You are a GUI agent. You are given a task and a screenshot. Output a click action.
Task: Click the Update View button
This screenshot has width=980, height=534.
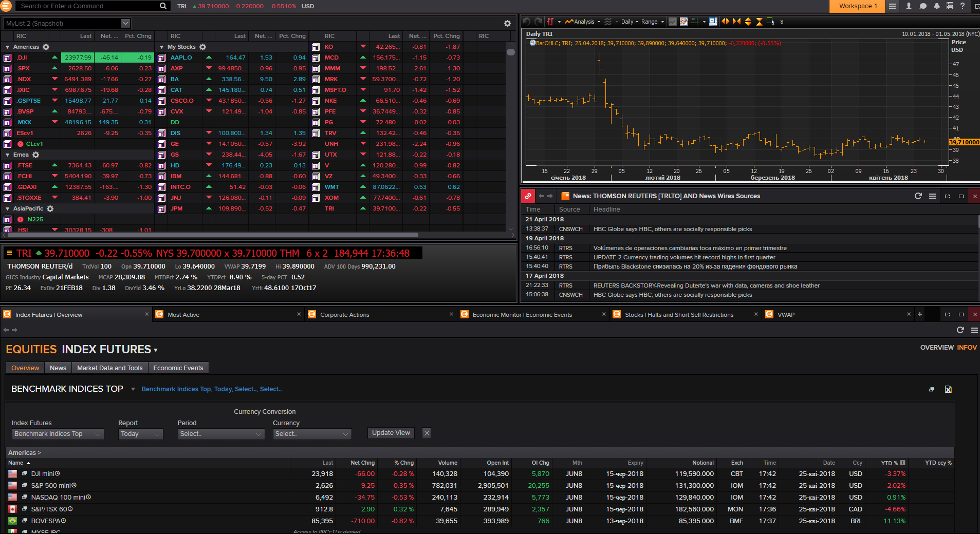pyautogui.click(x=391, y=433)
